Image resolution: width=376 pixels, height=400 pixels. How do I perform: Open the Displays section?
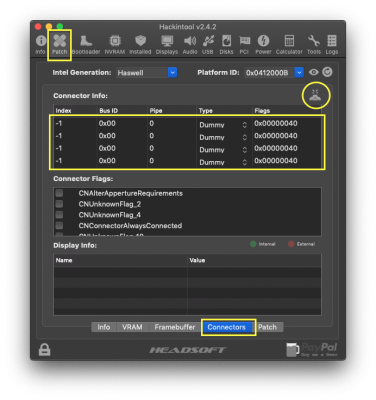tap(167, 44)
